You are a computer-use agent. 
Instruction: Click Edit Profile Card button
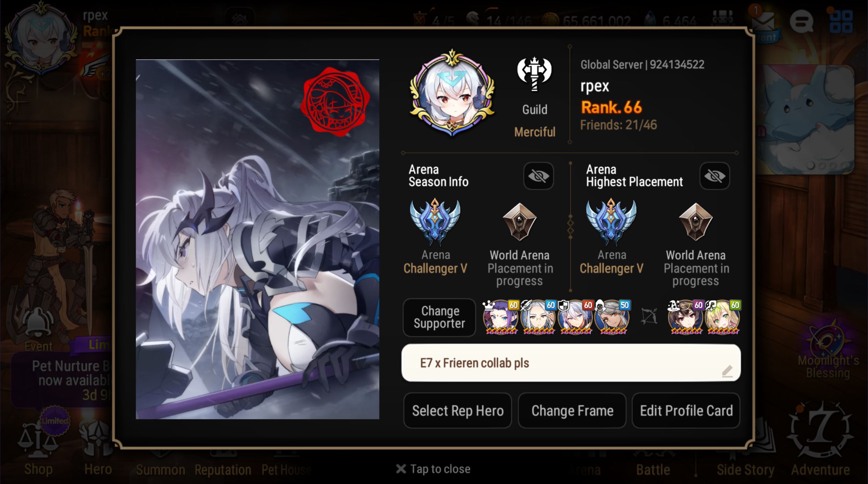coord(686,411)
